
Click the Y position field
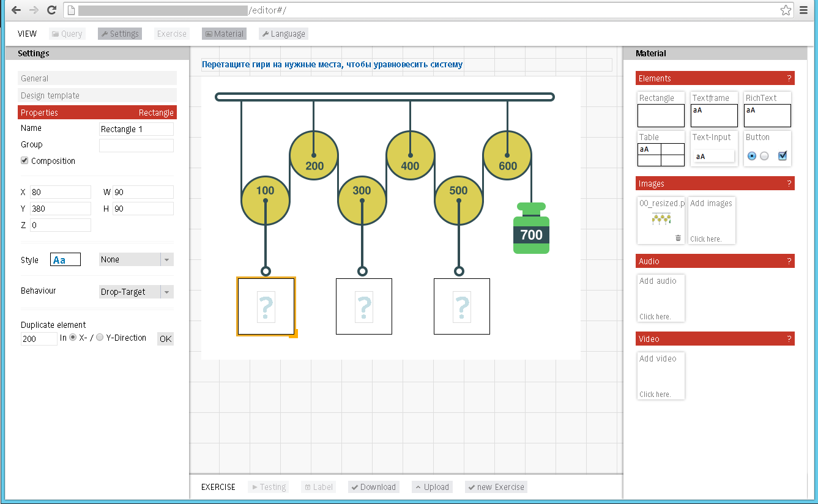(x=61, y=209)
